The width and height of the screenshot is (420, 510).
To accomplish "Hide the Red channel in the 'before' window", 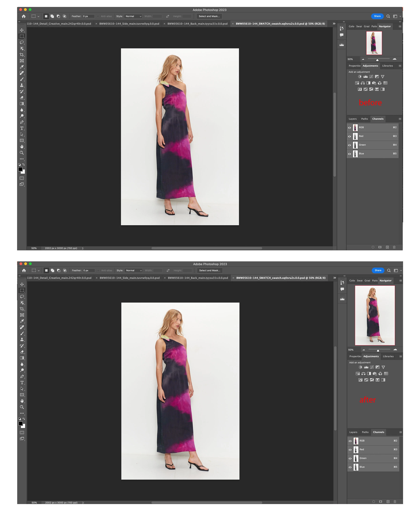I will 349,136.
